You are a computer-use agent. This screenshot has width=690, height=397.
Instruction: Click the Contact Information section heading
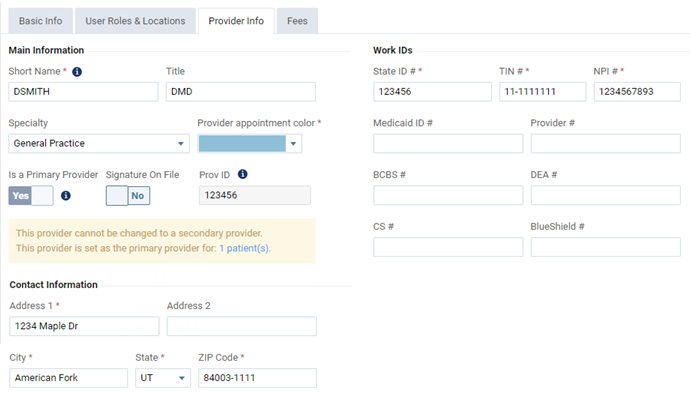pyautogui.click(x=53, y=285)
